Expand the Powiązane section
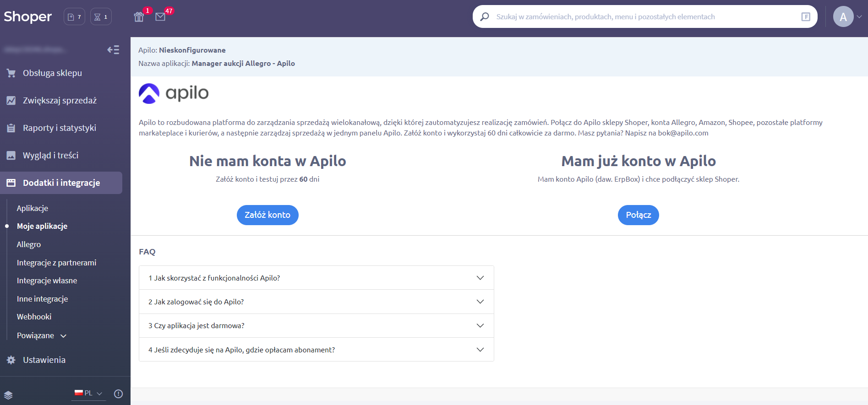The image size is (868, 405). tap(42, 335)
